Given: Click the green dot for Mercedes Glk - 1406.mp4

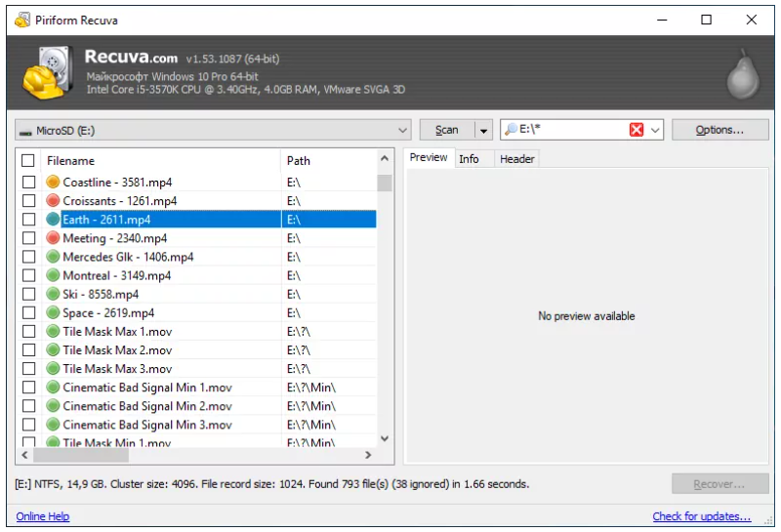Looking at the screenshot, I should [x=53, y=257].
